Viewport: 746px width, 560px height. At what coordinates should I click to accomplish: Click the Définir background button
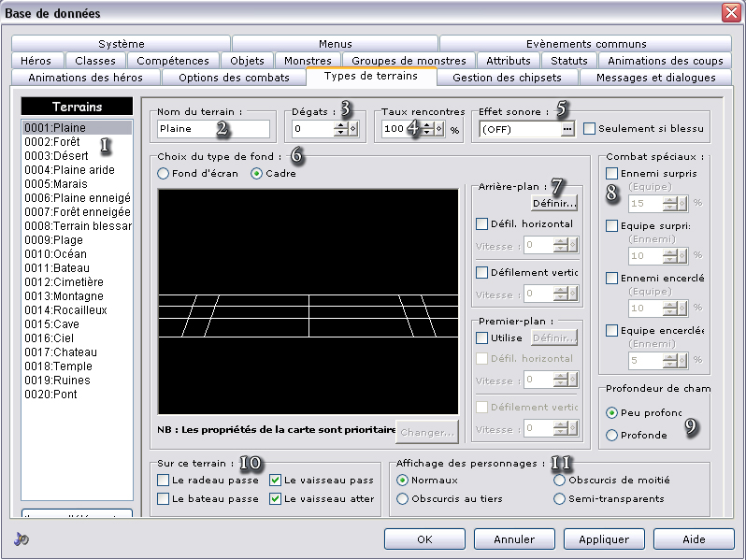553,202
